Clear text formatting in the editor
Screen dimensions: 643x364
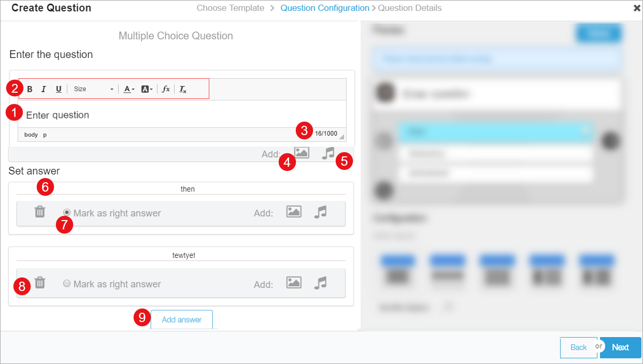[x=183, y=89]
